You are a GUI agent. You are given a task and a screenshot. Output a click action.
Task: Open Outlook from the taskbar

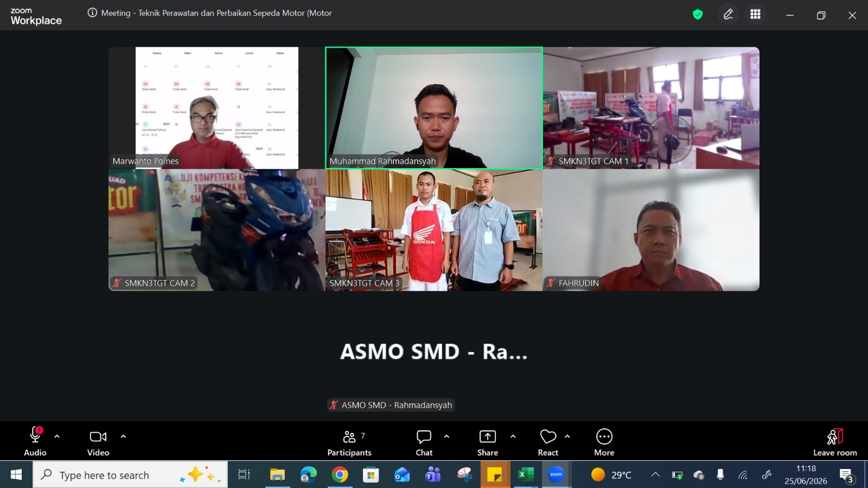point(402,475)
